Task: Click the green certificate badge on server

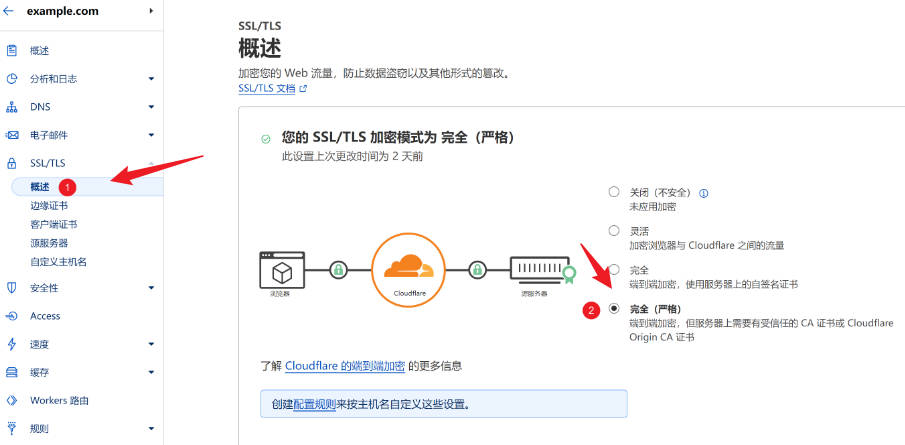Action: pos(570,274)
